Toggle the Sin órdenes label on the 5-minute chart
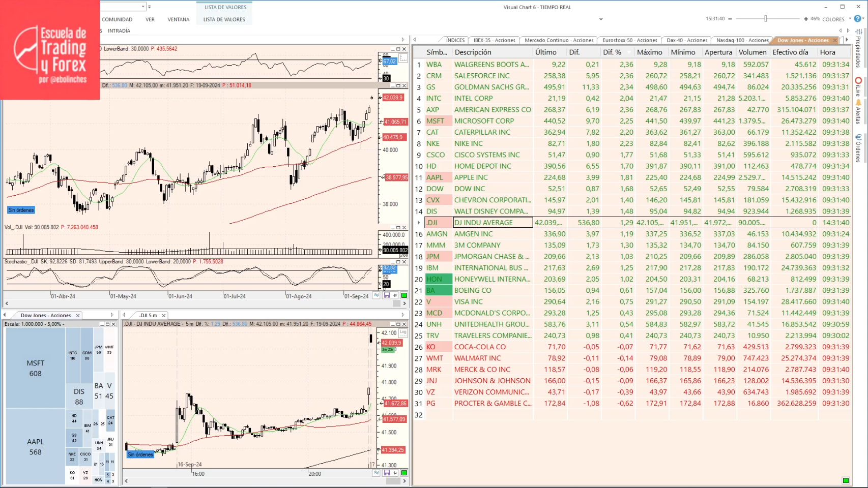The image size is (868, 488). (140, 454)
